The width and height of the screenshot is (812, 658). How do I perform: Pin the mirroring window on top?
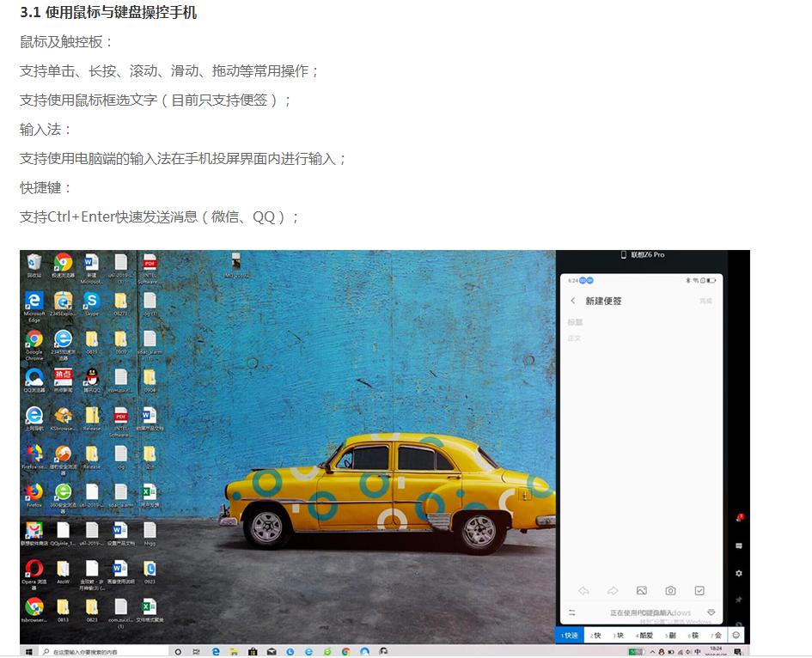(x=739, y=595)
